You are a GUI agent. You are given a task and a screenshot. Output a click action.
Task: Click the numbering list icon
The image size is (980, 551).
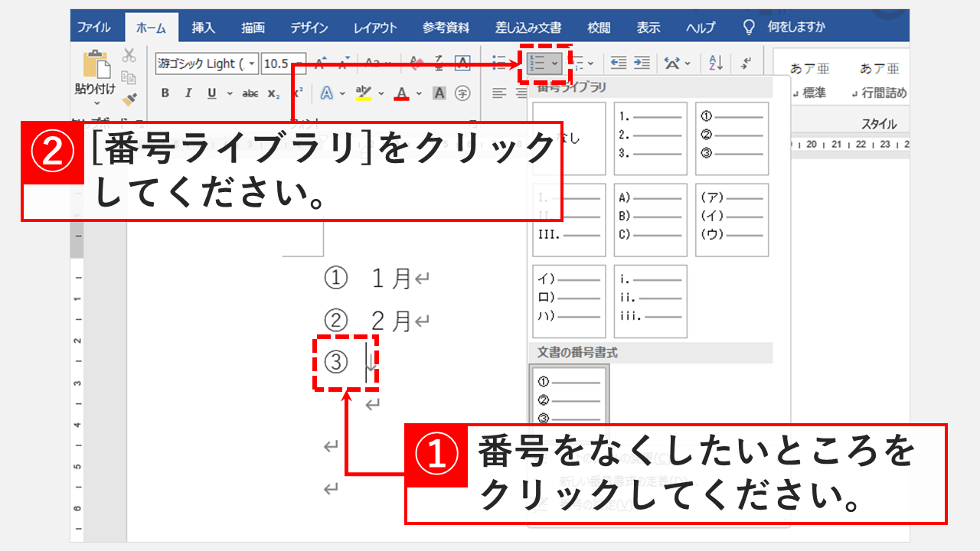(536, 63)
